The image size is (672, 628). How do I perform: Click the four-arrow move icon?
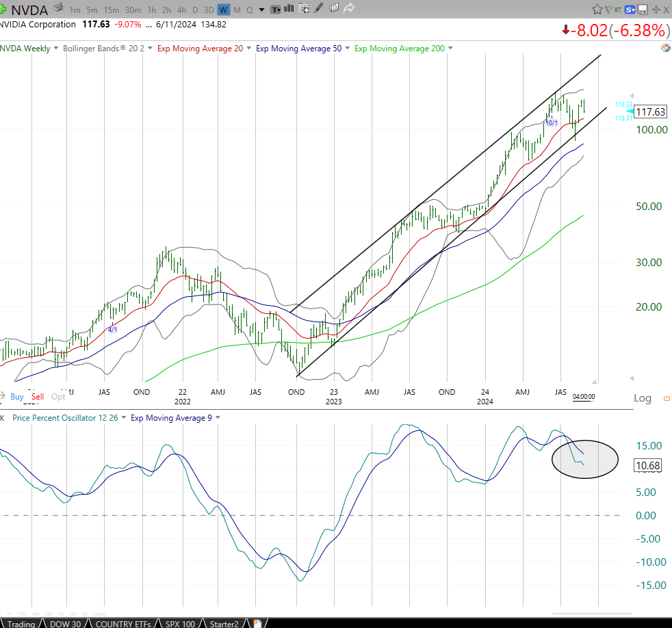coord(656,10)
